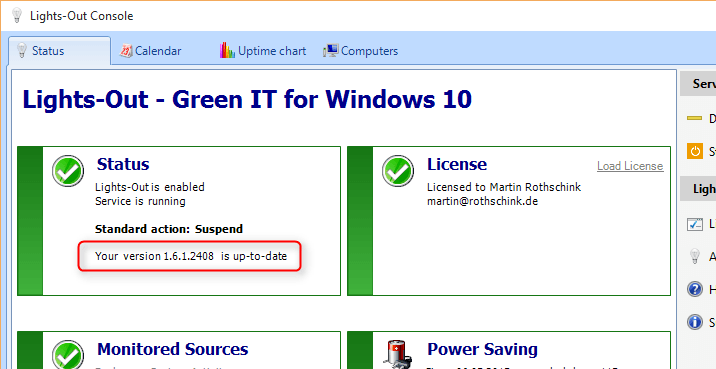716x369 pixels.
Task: Click the yellow dash icon in sidebar
Action: (x=695, y=118)
